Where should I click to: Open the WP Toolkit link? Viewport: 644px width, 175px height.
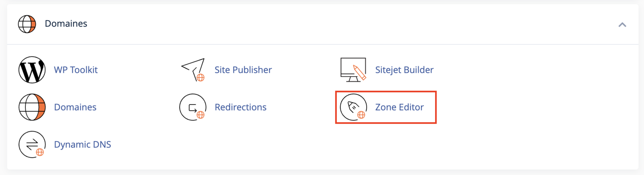pyautogui.click(x=76, y=70)
